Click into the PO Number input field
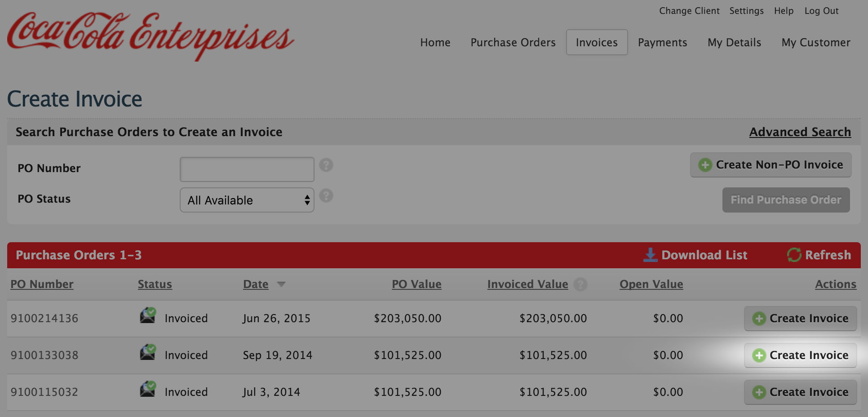 point(247,169)
